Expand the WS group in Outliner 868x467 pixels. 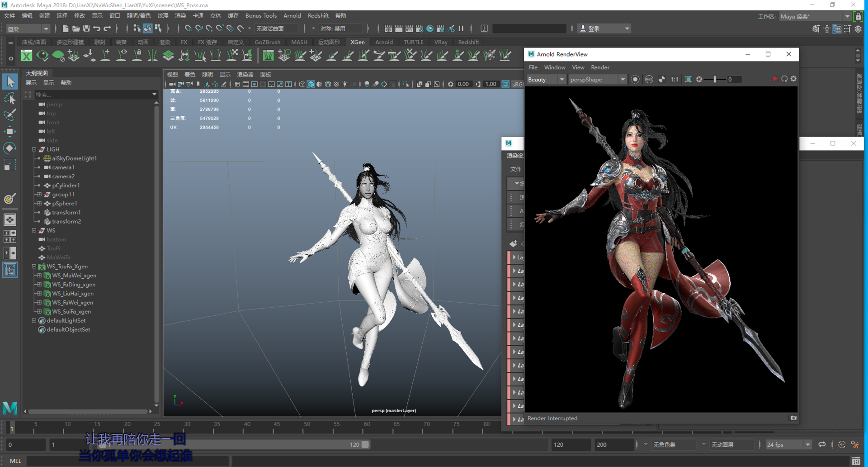click(x=34, y=230)
